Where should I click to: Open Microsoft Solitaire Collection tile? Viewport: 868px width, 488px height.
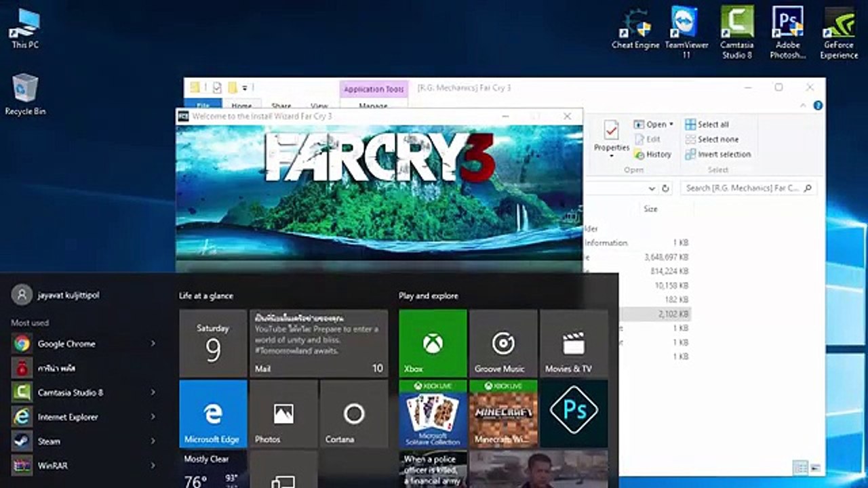tap(433, 413)
